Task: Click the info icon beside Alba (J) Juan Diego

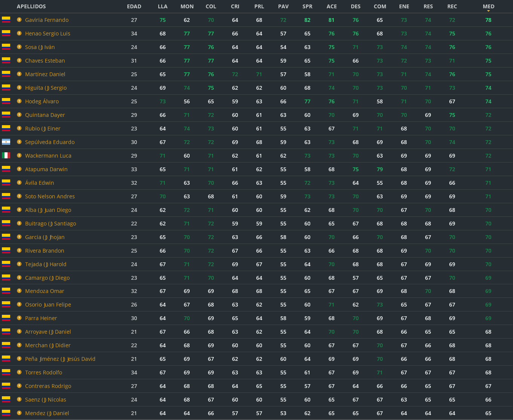Action: click(x=19, y=210)
